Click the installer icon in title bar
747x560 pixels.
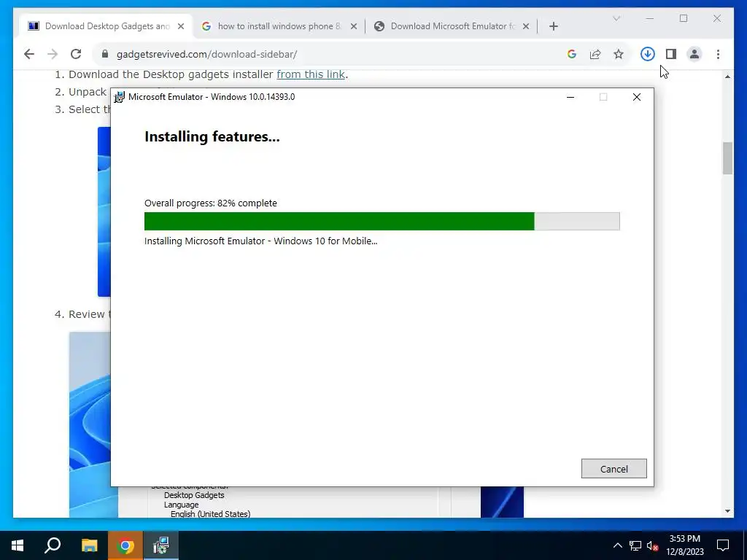click(119, 97)
